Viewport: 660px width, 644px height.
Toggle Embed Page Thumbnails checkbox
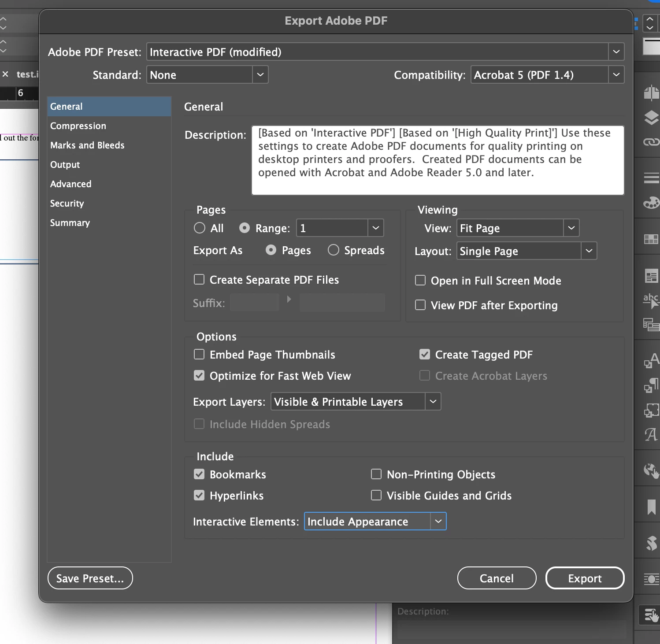point(199,354)
